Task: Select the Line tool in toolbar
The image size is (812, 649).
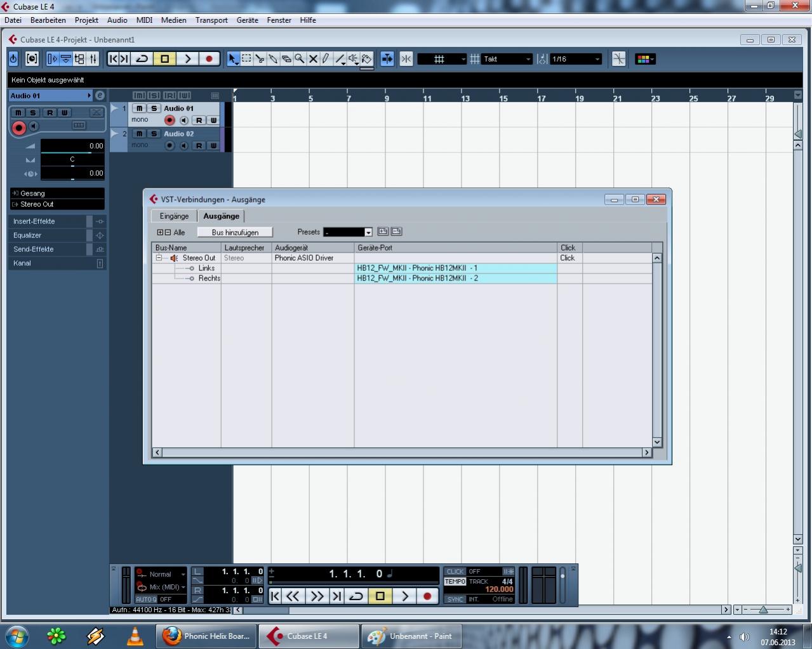Action: [340, 59]
